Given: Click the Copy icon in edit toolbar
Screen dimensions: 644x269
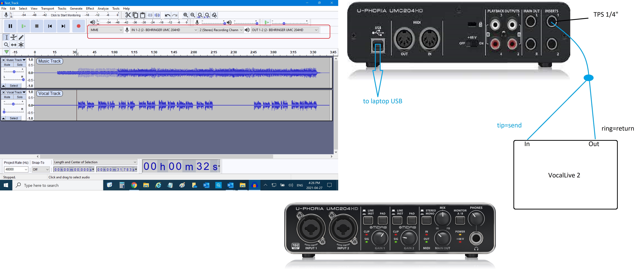Looking at the screenshot, I should [x=135, y=15].
